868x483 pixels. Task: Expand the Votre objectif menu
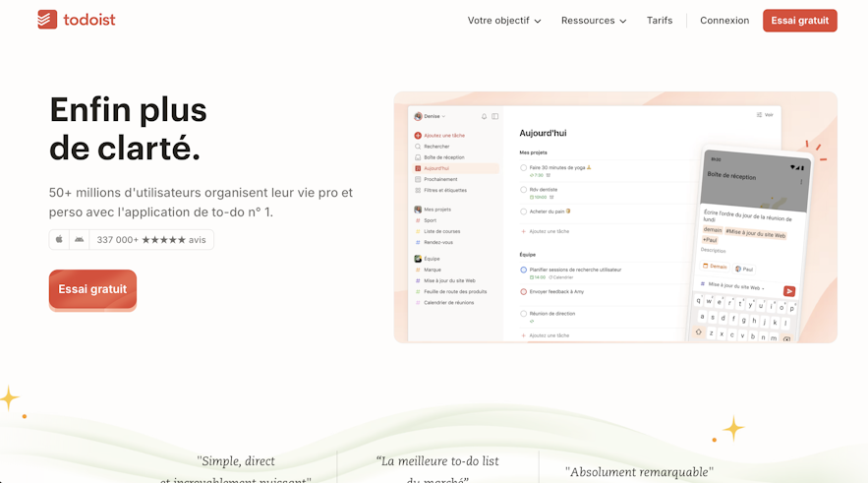pyautogui.click(x=504, y=21)
